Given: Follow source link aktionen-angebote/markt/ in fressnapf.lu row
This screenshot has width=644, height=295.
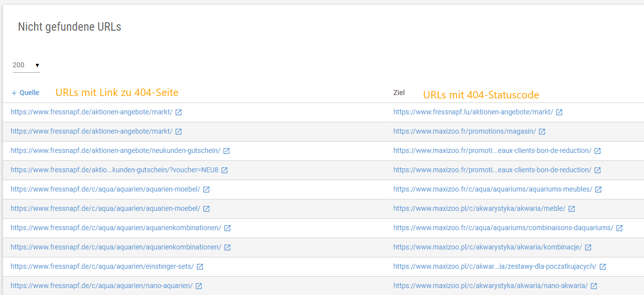Looking at the screenshot, I should (91, 112).
